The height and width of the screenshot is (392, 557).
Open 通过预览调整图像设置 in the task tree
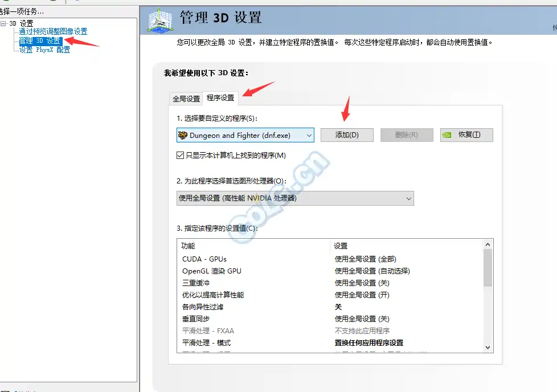(53, 32)
